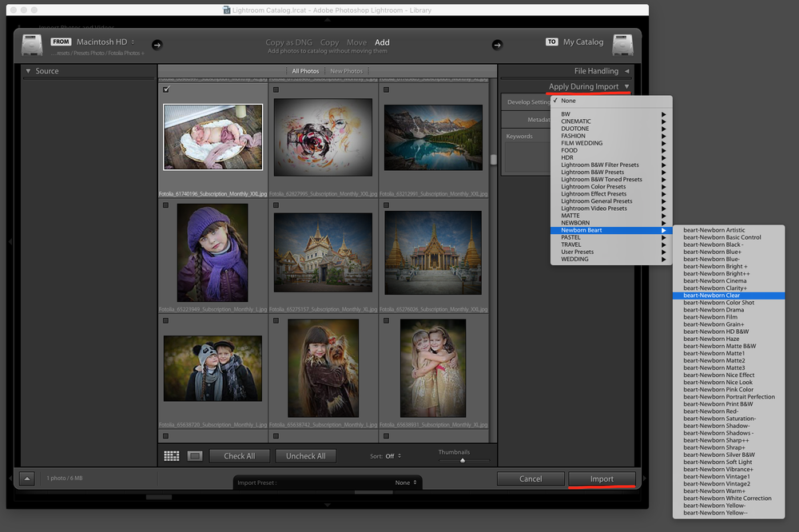Viewport: 799px width, 532px height.
Task: Open the Sort order dropdown
Action: click(392, 456)
